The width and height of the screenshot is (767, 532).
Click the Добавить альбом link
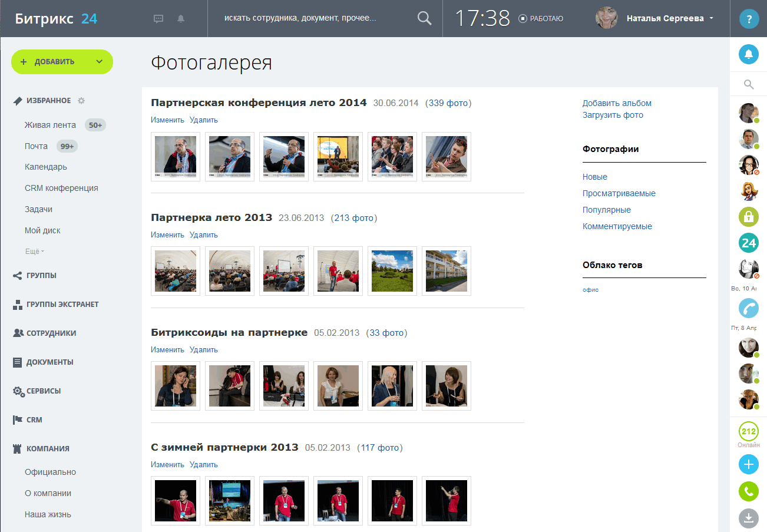[x=617, y=103]
